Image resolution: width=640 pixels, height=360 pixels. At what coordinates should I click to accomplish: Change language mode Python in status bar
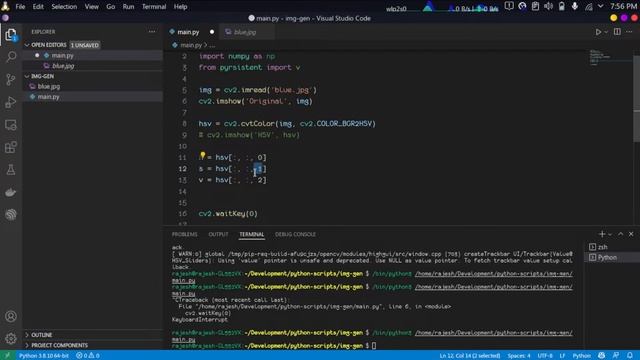[581, 356]
